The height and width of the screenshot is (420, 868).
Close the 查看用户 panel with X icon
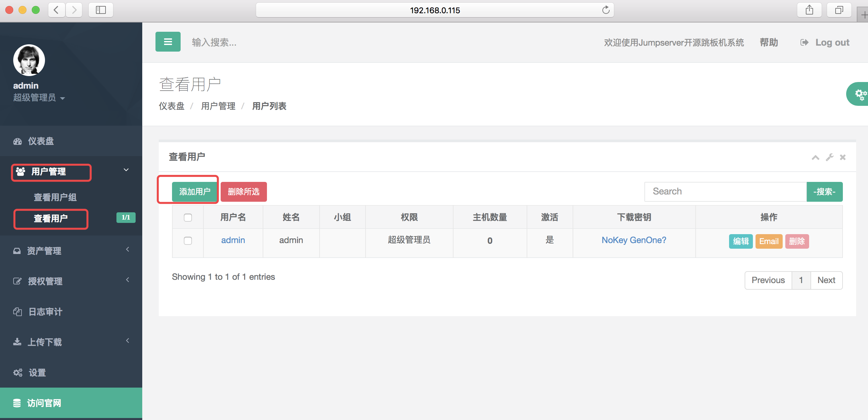[843, 157]
